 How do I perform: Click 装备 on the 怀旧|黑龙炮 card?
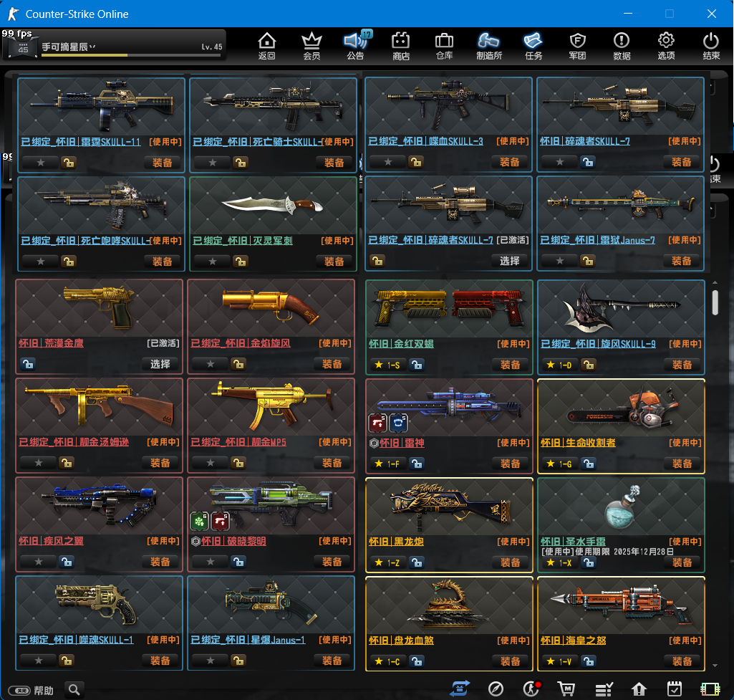point(511,562)
